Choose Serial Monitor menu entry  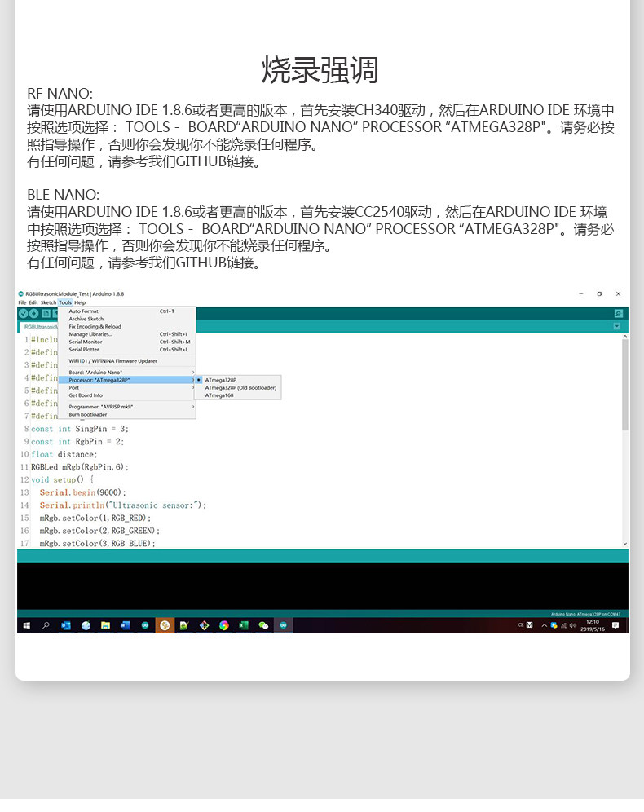(127, 342)
